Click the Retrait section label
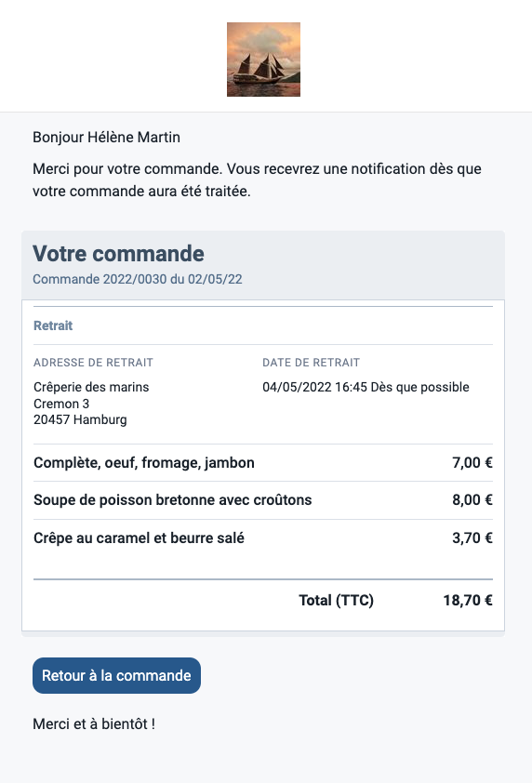The image size is (532, 783). (53, 325)
